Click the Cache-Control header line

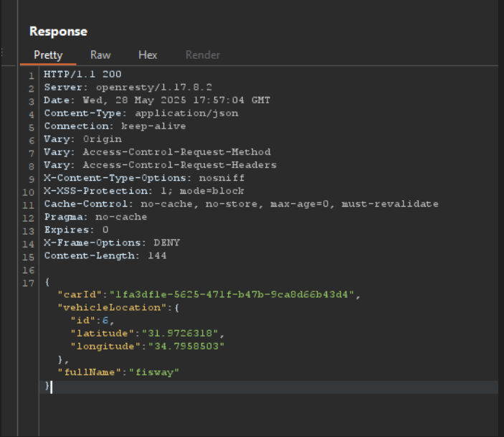tap(241, 204)
